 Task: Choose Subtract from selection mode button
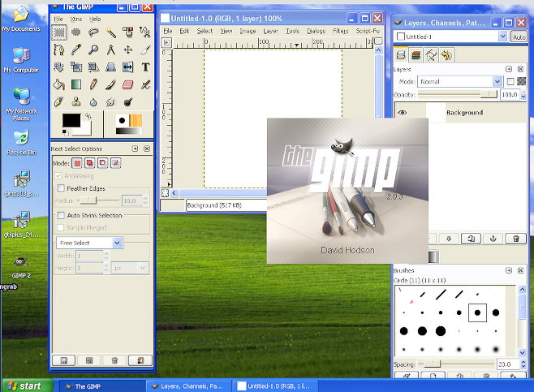coord(103,163)
